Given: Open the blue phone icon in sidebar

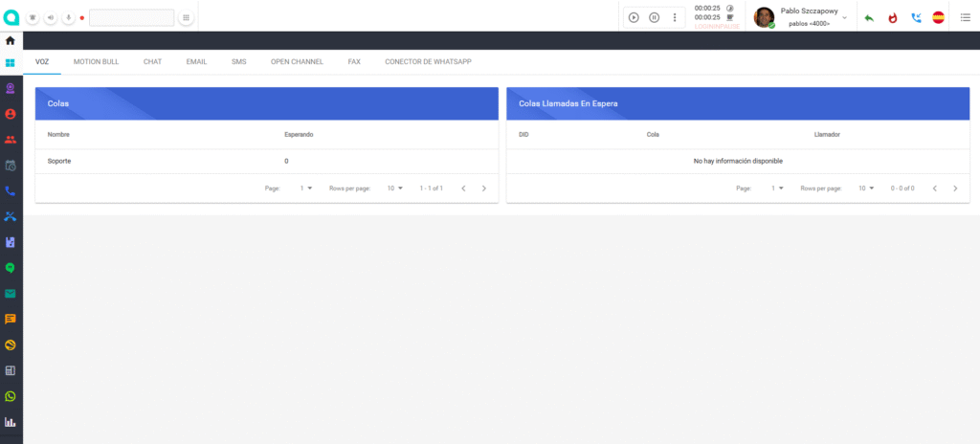Looking at the screenshot, I should (11, 191).
